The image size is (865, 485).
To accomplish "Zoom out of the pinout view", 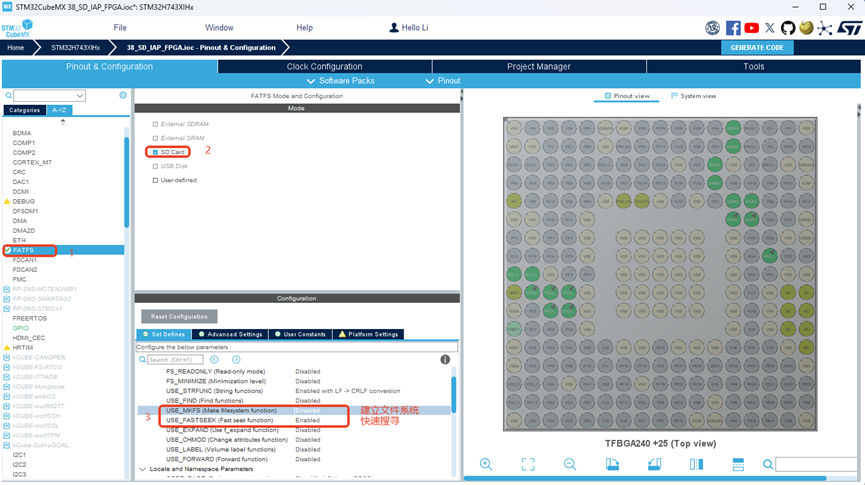I will click(x=570, y=464).
